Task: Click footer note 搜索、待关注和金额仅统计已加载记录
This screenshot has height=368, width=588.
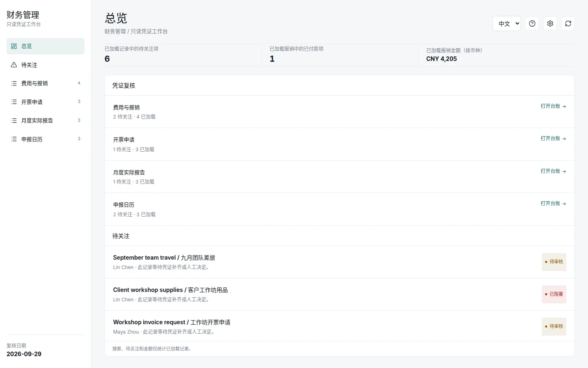Action: pos(152,349)
